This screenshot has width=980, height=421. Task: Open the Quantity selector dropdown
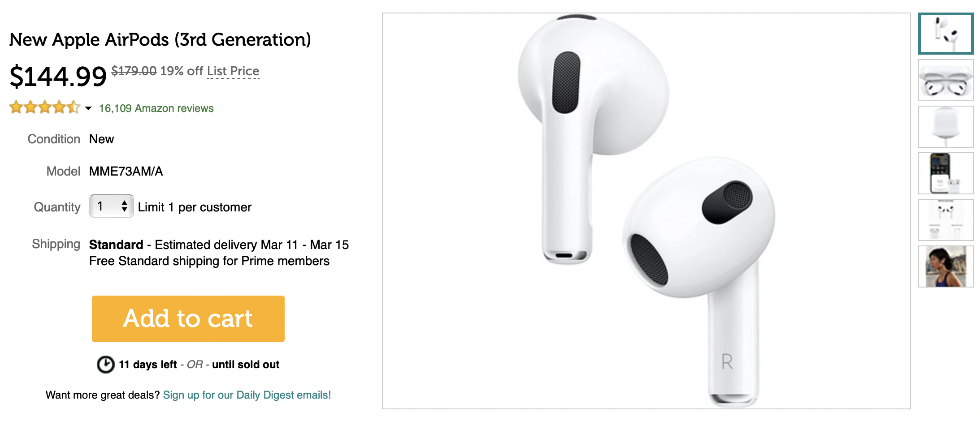click(x=111, y=206)
